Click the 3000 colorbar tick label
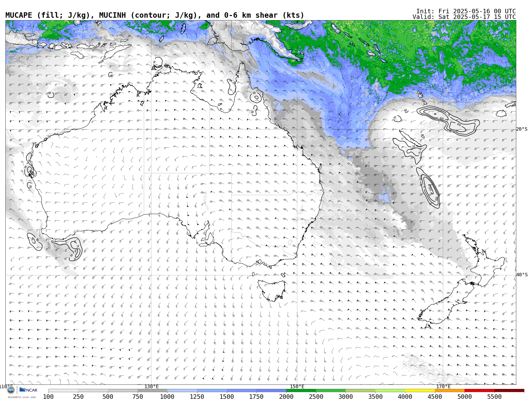 pos(346,397)
